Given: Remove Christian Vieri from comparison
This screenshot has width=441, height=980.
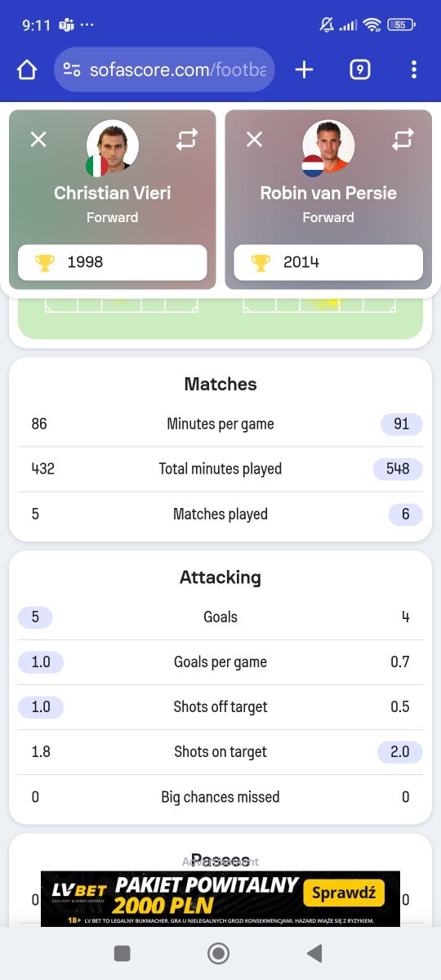Looking at the screenshot, I should click(x=38, y=140).
